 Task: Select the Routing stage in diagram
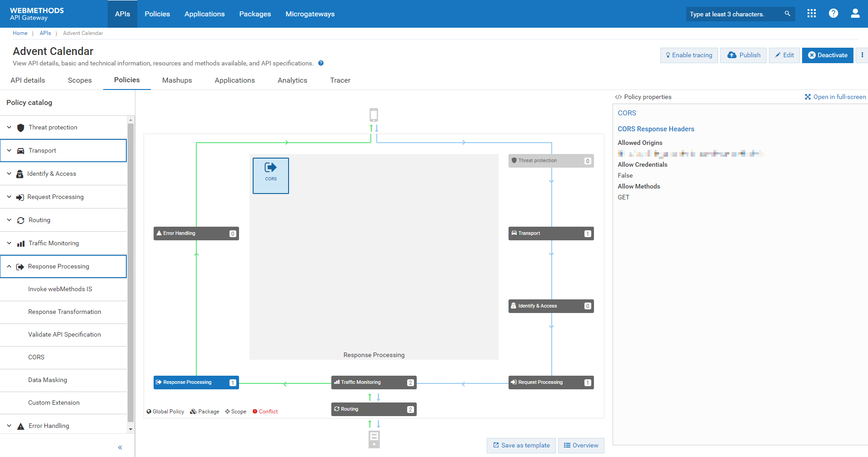pyautogui.click(x=374, y=409)
